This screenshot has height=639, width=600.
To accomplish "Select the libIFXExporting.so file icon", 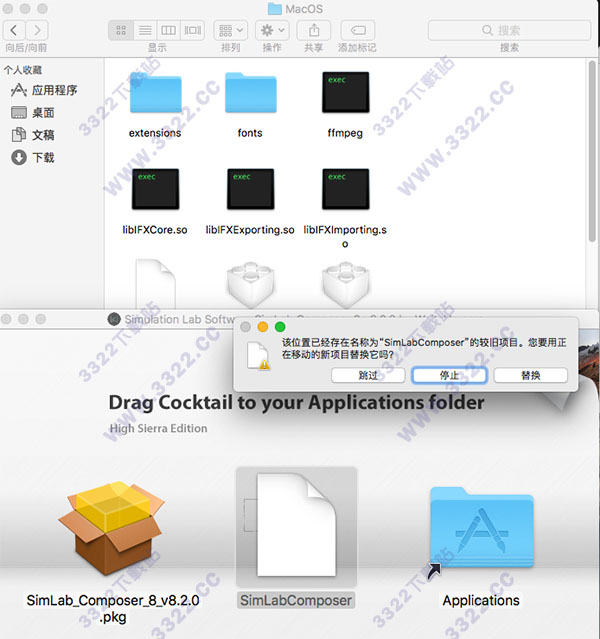I will 250,189.
